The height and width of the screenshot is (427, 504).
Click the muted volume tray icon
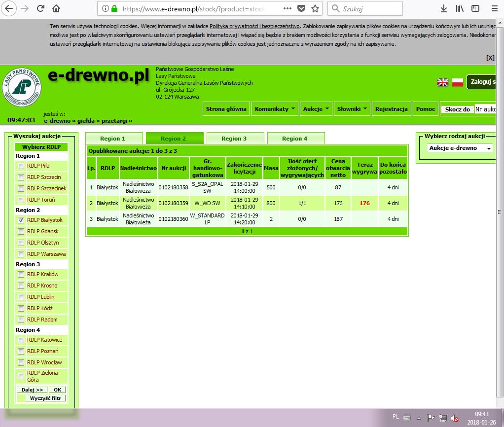coord(455,418)
